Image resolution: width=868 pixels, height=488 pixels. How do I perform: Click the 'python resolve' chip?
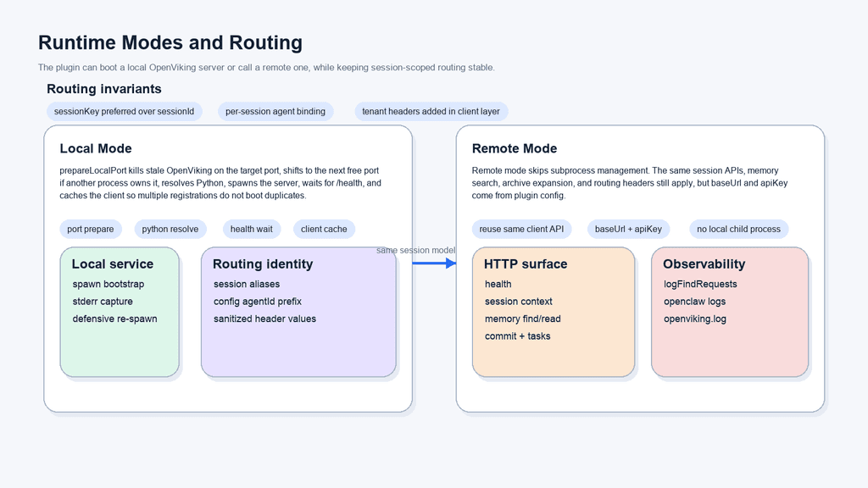(x=170, y=229)
